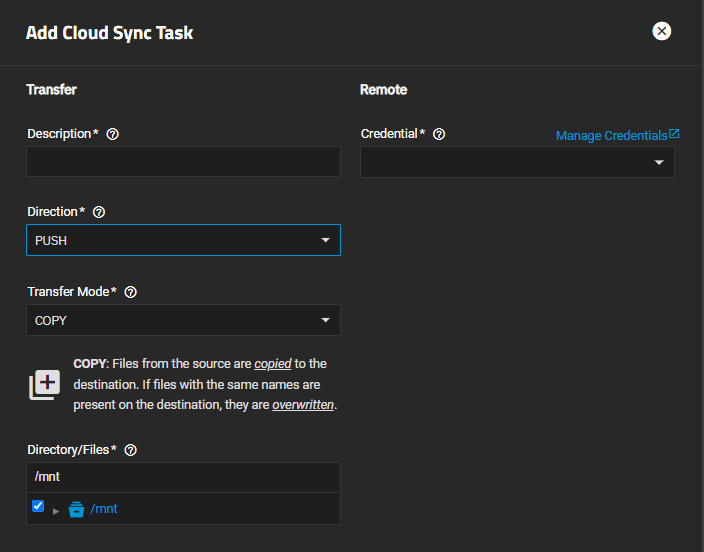Open the Manage Credentials link
Image resolution: width=704 pixels, height=552 pixels.
click(x=611, y=135)
